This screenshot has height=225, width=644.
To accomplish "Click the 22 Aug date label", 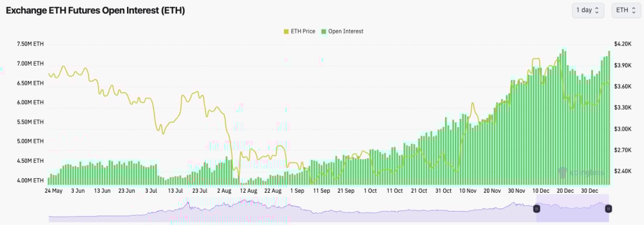I will point(273,191).
